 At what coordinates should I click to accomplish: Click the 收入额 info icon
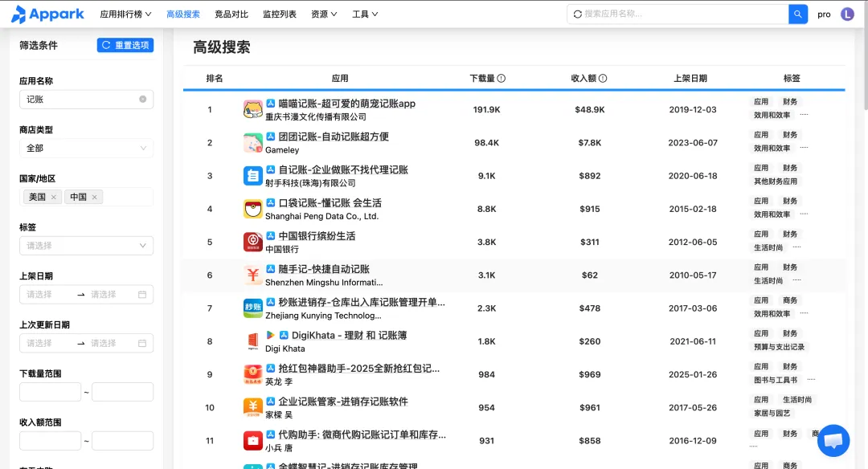603,79
